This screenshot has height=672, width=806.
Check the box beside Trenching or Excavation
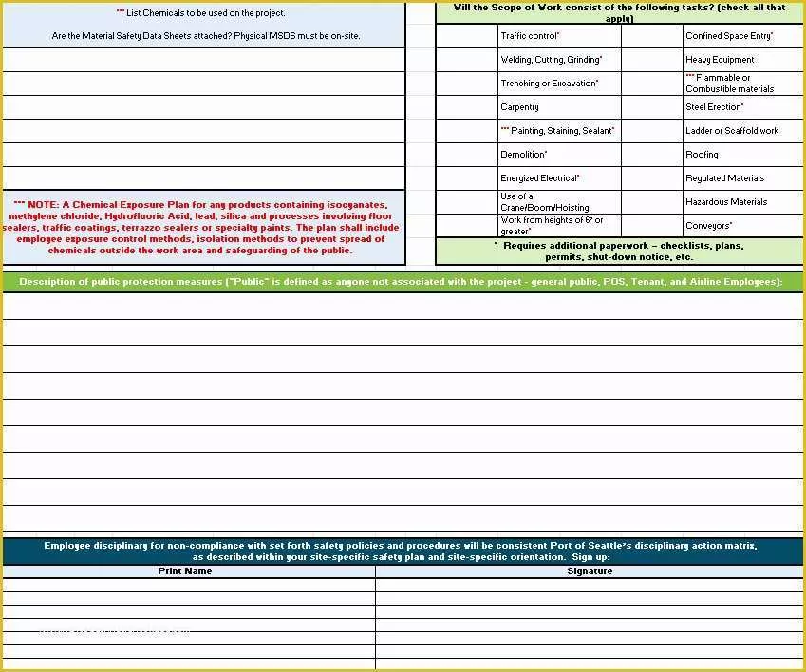coord(467,84)
